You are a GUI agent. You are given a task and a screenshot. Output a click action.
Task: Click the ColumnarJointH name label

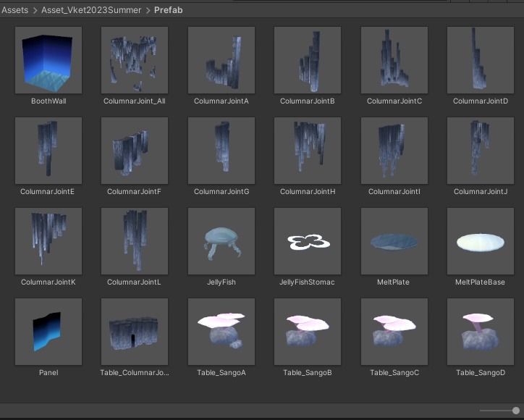click(x=308, y=192)
